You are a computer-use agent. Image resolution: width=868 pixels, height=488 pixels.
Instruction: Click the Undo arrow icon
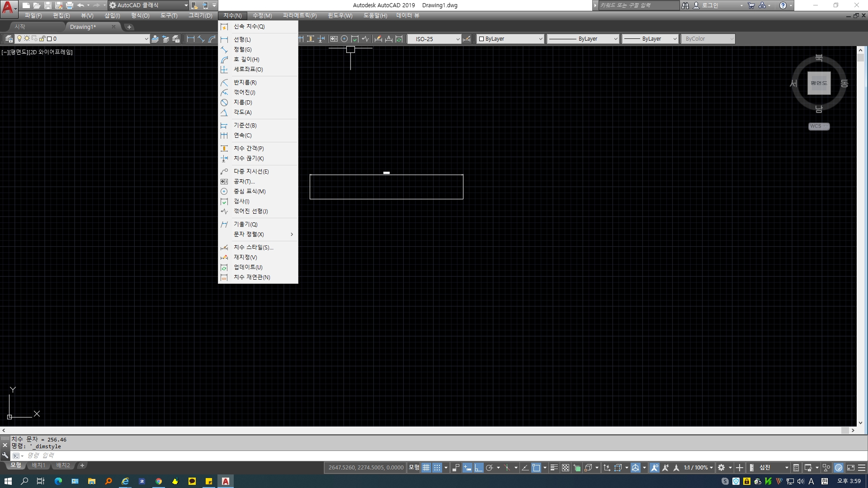[80, 5]
